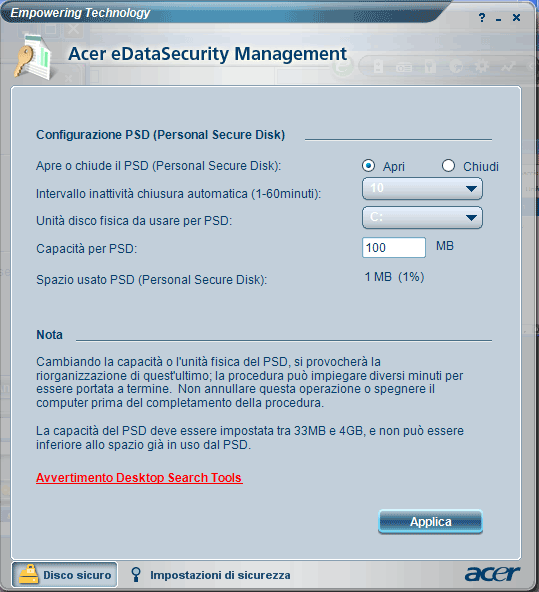Click the Applica button
Screen dimensions: 539x592
click(430, 522)
